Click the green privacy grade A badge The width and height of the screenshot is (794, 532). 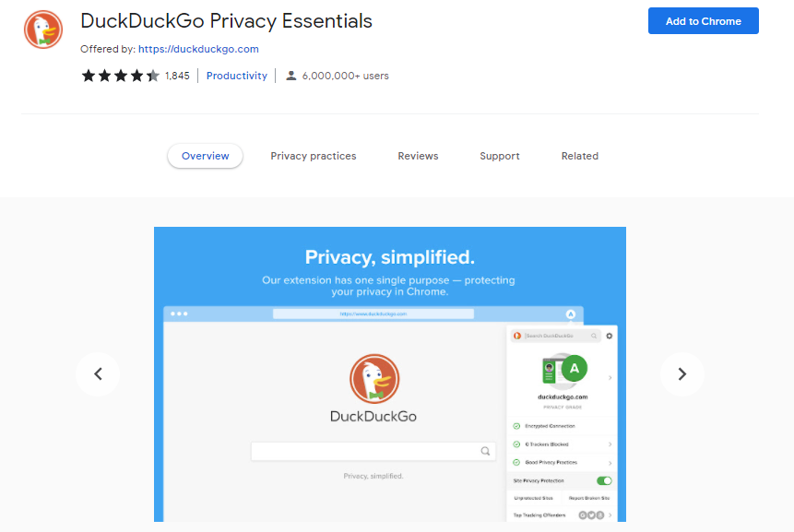tap(574, 369)
